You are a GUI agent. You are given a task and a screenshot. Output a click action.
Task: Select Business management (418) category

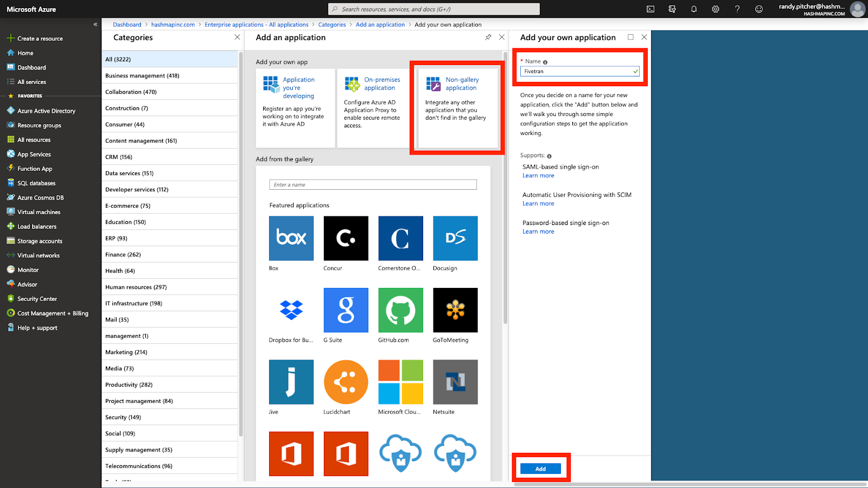[x=170, y=75]
